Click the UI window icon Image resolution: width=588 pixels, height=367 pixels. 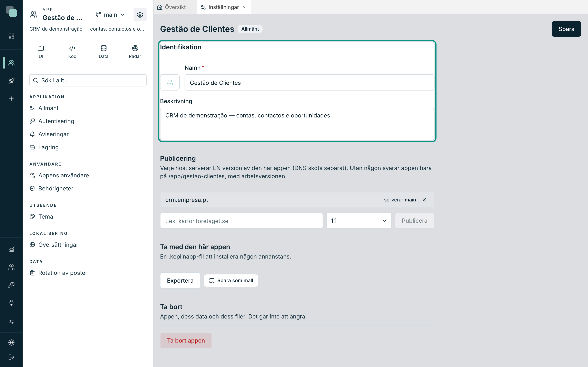(41, 48)
